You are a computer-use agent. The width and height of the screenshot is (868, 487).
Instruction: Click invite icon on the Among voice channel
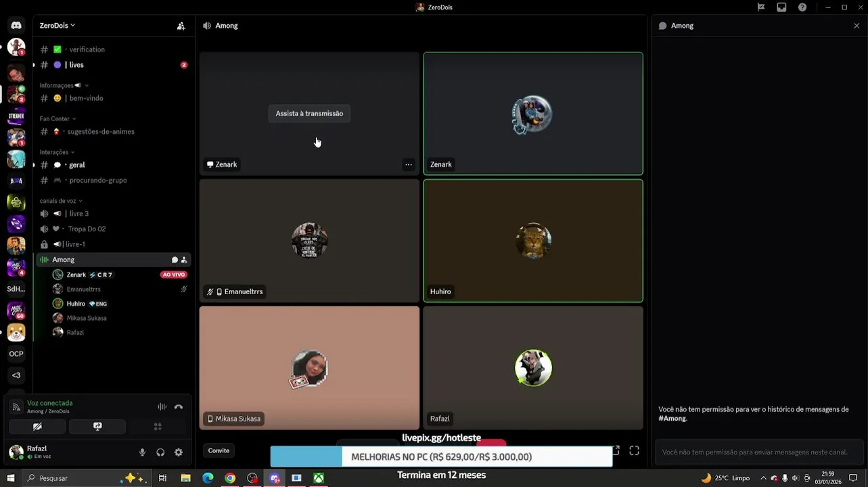tap(184, 260)
